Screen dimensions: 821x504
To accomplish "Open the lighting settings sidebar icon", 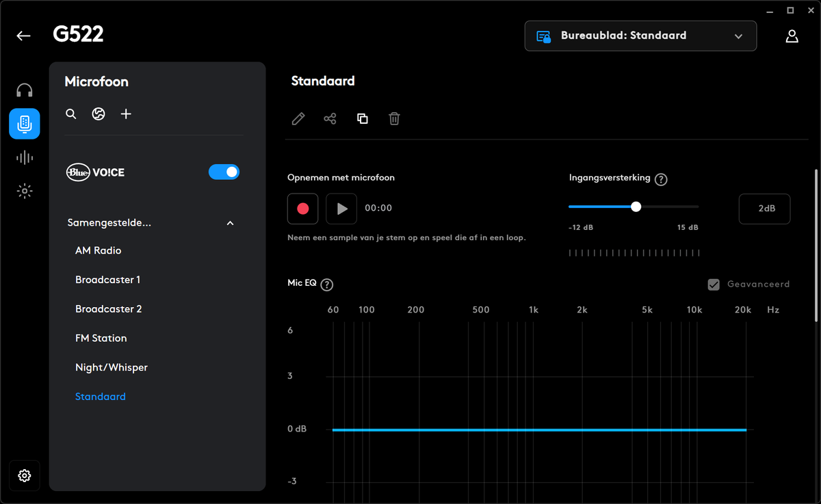I will click(x=25, y=191).
